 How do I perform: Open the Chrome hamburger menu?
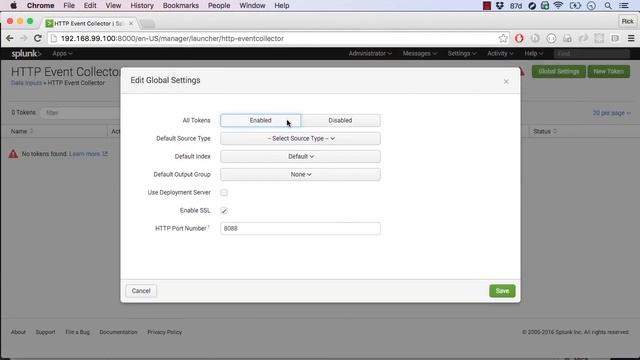[631, 38]
